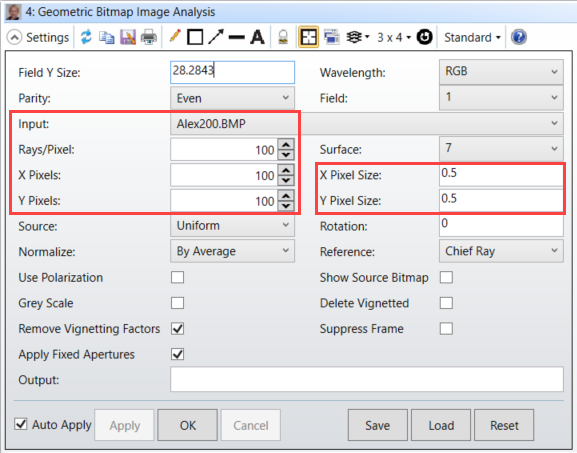Select the arrow annotation tool
This screenshot has height=453, width=577.
[x=216, y=37]
